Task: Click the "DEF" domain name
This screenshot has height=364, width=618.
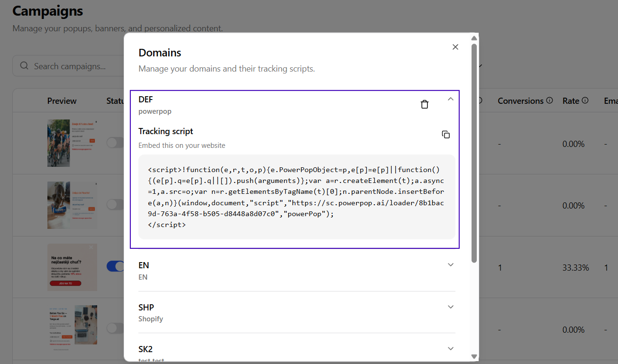Action: pos(145,99)
